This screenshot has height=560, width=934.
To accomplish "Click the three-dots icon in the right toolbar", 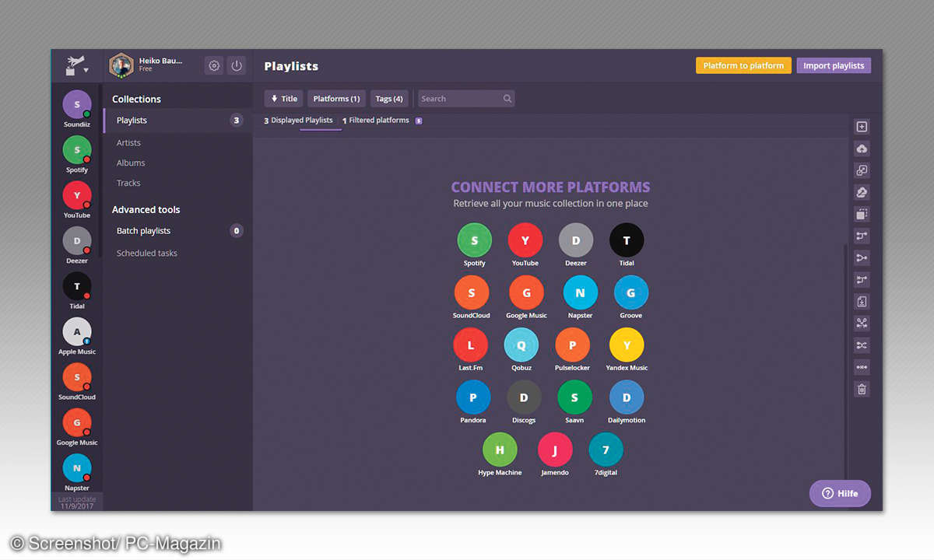I will pos(862,367).
